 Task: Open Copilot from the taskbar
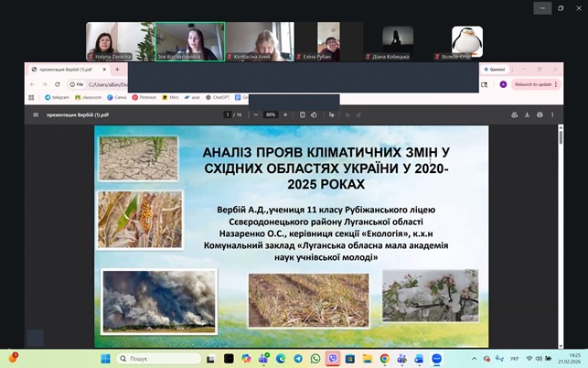point(246,359)
